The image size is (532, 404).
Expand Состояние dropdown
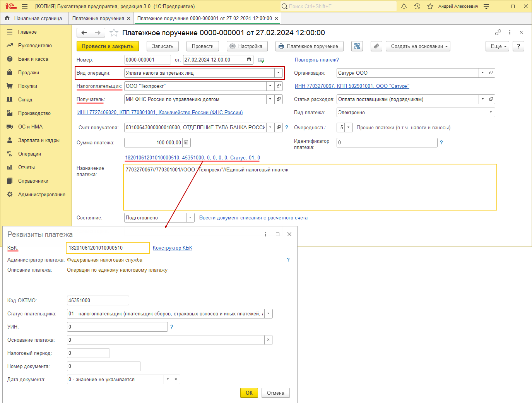tap(190, 217)
